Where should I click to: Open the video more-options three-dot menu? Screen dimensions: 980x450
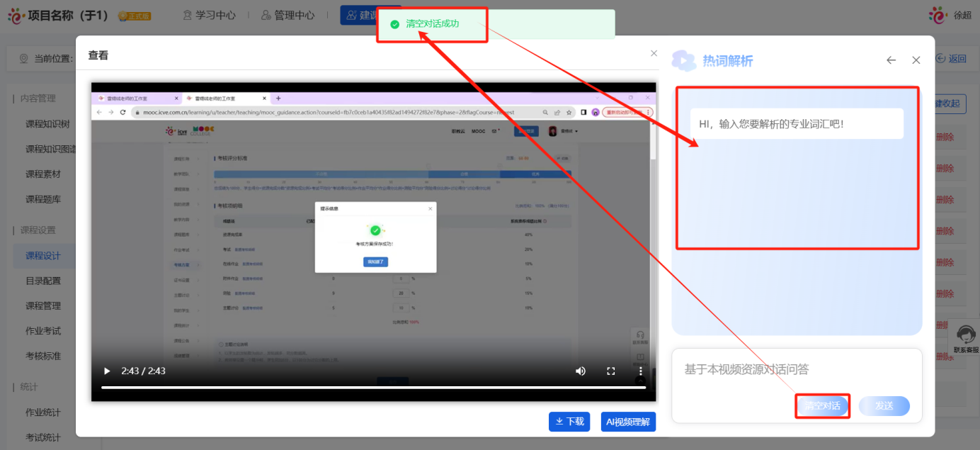point(640,371)
